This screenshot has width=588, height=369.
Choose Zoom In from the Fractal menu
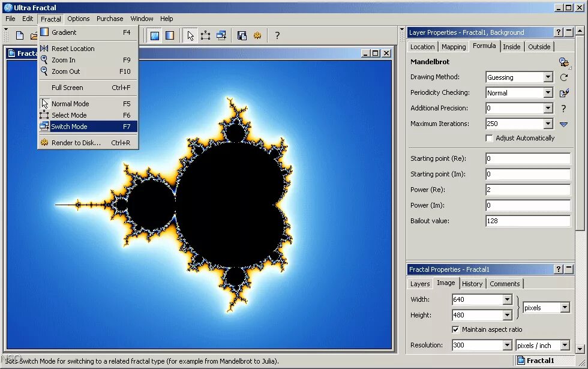tap(88, 60)
